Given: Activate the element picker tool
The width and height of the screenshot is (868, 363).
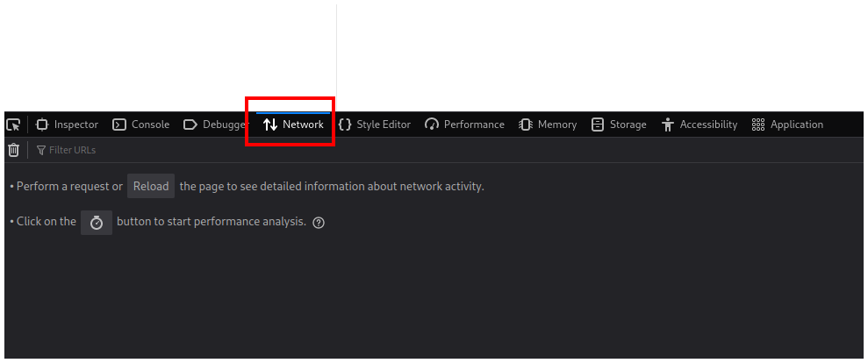Looking at the screenshot, I should coord(13,125).
